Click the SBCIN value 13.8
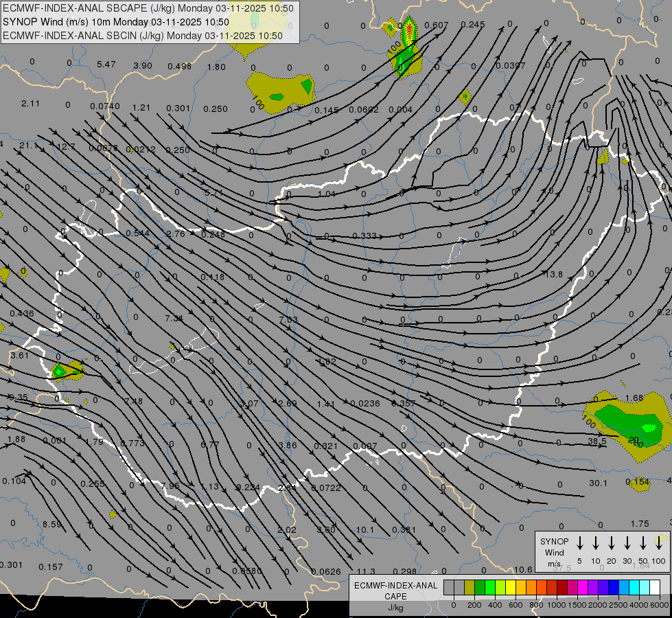 click(x=553, y=274)
